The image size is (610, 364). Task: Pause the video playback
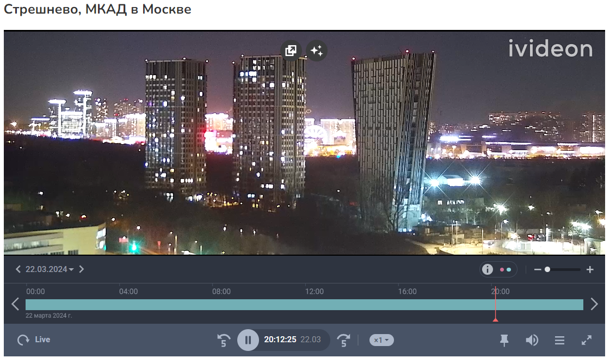click(248, 340)
